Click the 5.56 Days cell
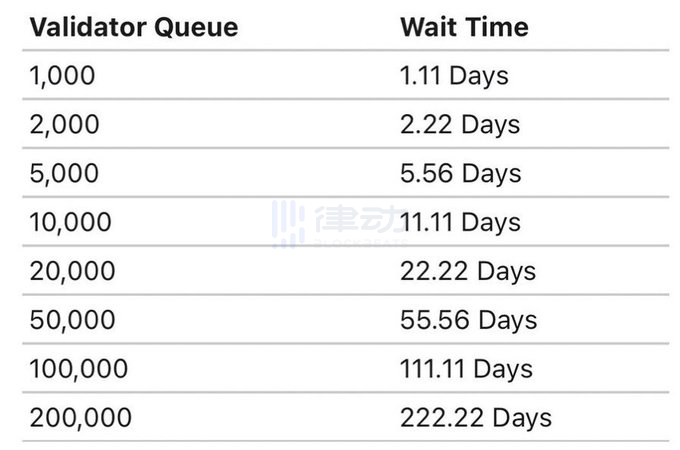Viewport: 680px width, 450px height. [x=460, y=173]
